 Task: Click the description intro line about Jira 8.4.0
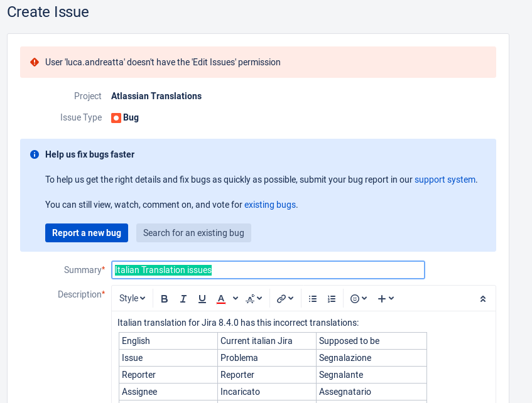(238, 323)
